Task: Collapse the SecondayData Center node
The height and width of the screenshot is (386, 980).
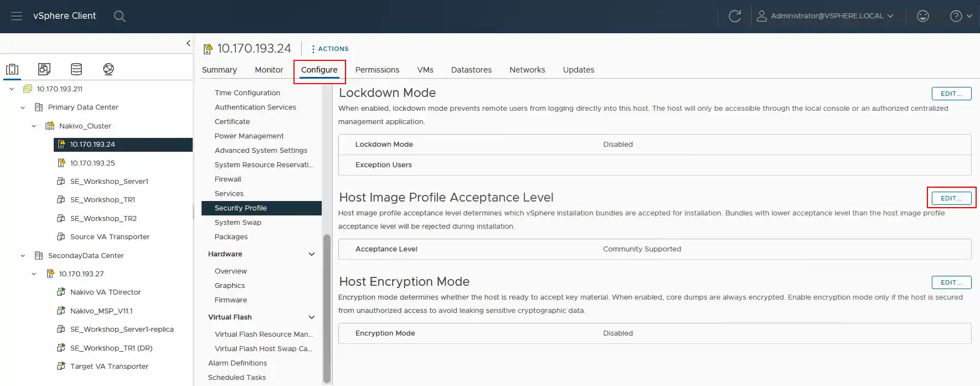Action: (23, 255)
